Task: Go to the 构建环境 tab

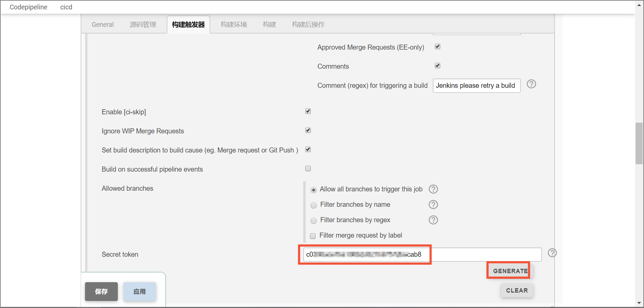Action: coord(234,24)
